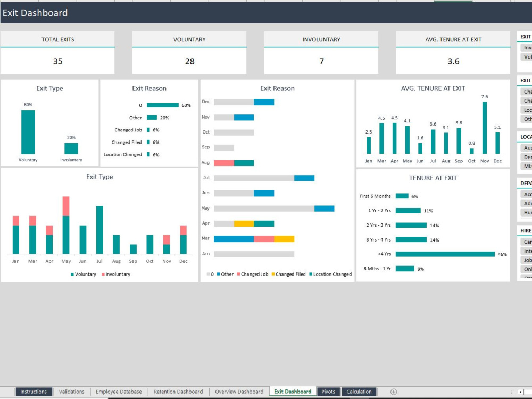This screenshot has height=399, width=532.
Task: Switch to the Employee Database tab
Action: pyautogui.click(x=118, y=392)
